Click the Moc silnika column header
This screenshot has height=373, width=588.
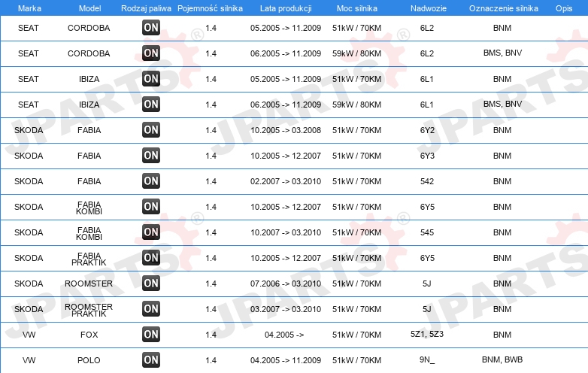click(357, 8)
